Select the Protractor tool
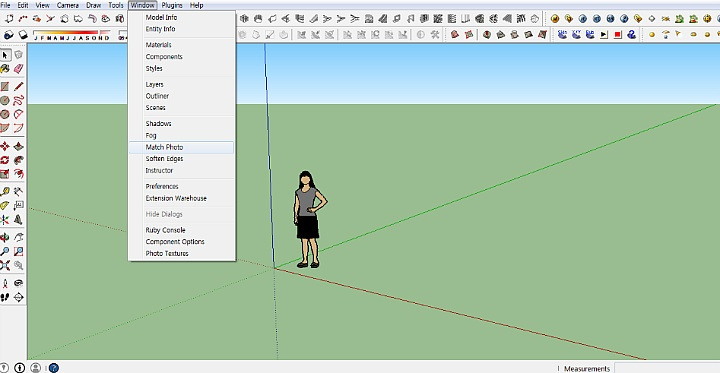The height and width of the screenshot is (373, 720). click(x=5, y=206)
